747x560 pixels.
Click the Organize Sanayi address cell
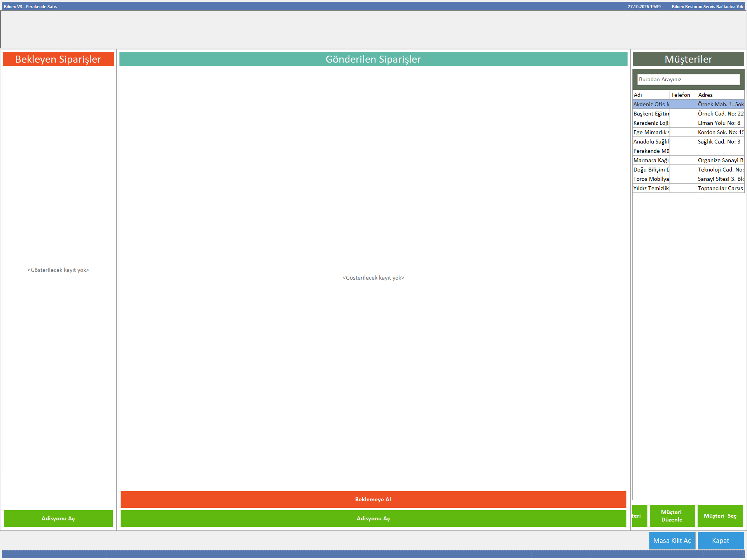coord(721,160)
